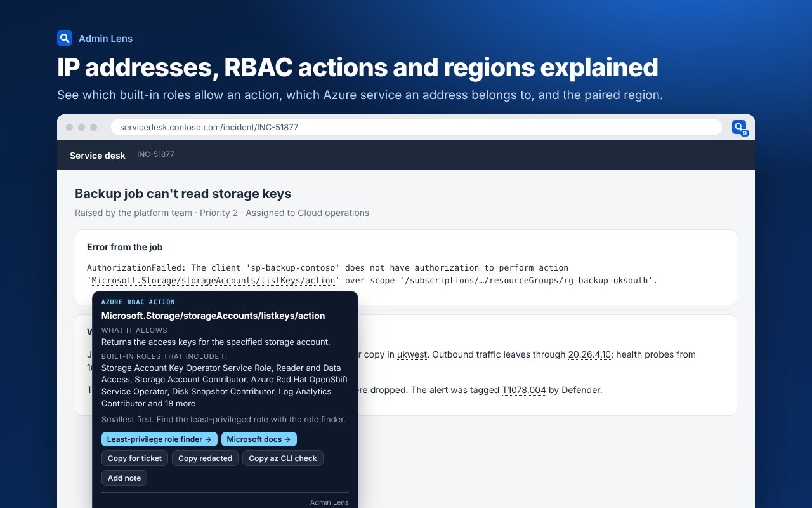
Task: Open the Admin Lens extension icon in toolbar
Action: point(739,127)
